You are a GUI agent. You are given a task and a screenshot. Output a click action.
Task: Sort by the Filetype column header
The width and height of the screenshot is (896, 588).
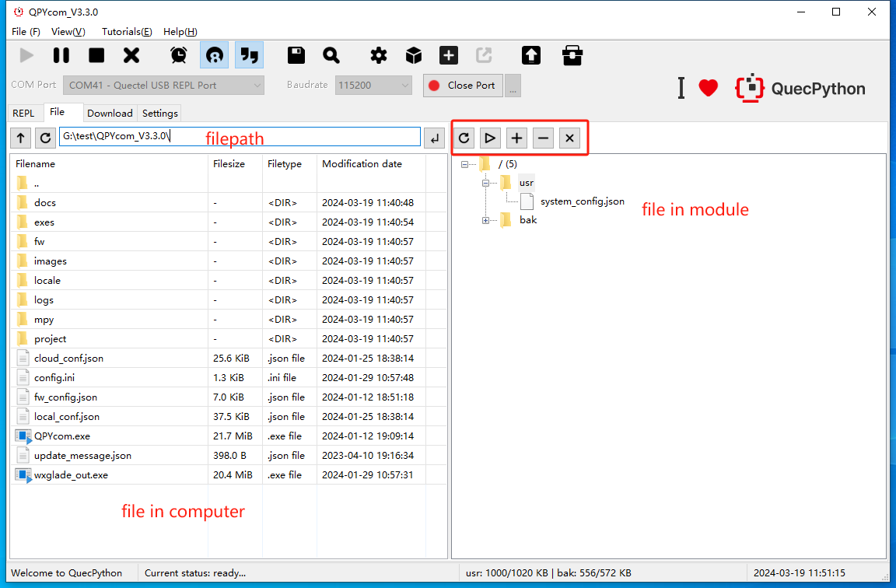pos(289,164)
